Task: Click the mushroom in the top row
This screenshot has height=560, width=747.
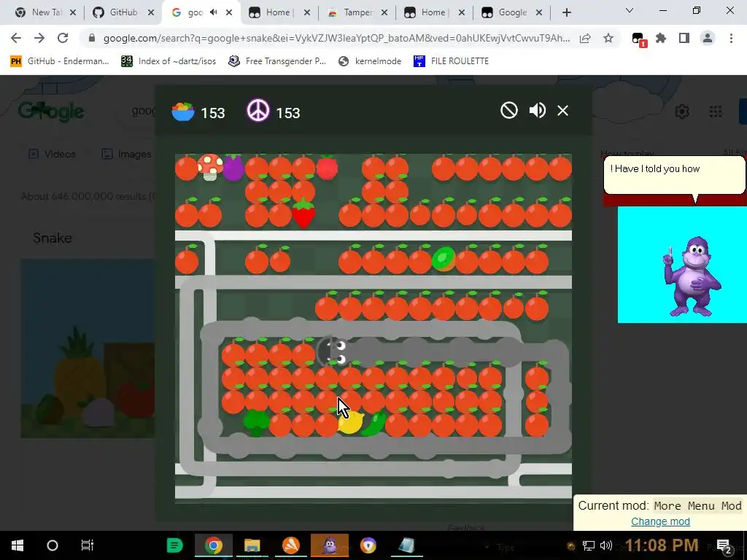Action: pos(210,167)
